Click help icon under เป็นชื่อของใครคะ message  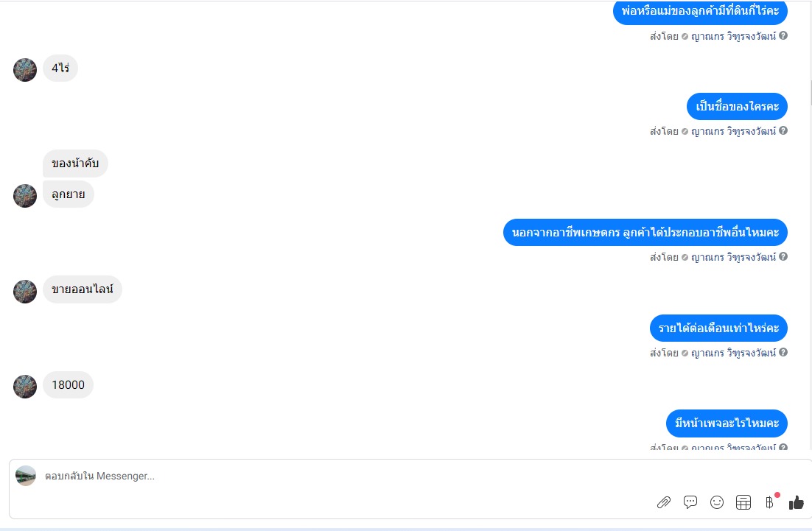(x=783, y=130)
